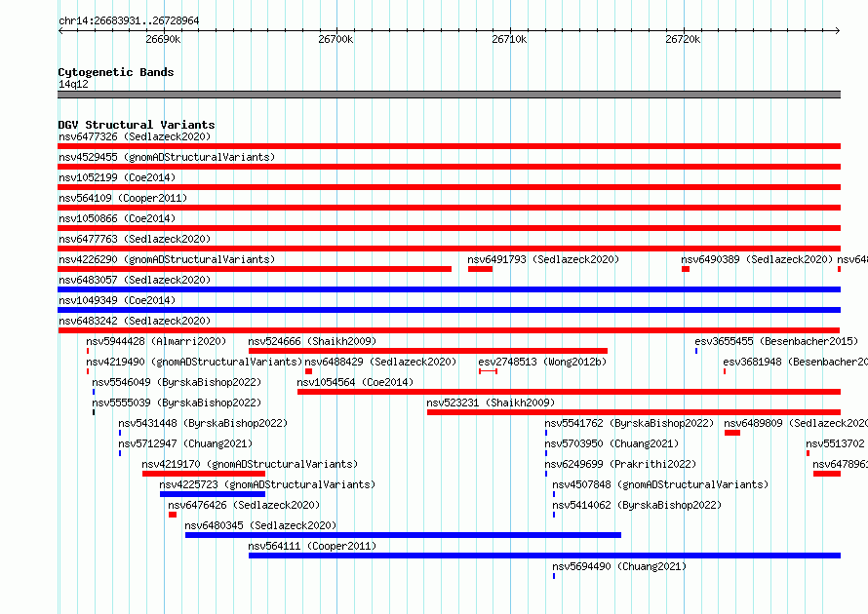Click the 26700k ruler tick label

pos(335,39)
